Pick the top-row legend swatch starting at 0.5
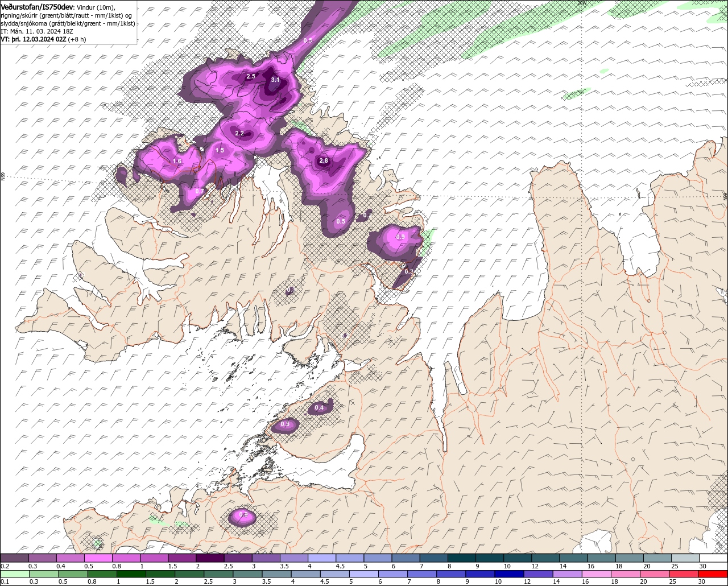Image resolution: width=728 pixels, height=586 pixels. tap(98, 558)
